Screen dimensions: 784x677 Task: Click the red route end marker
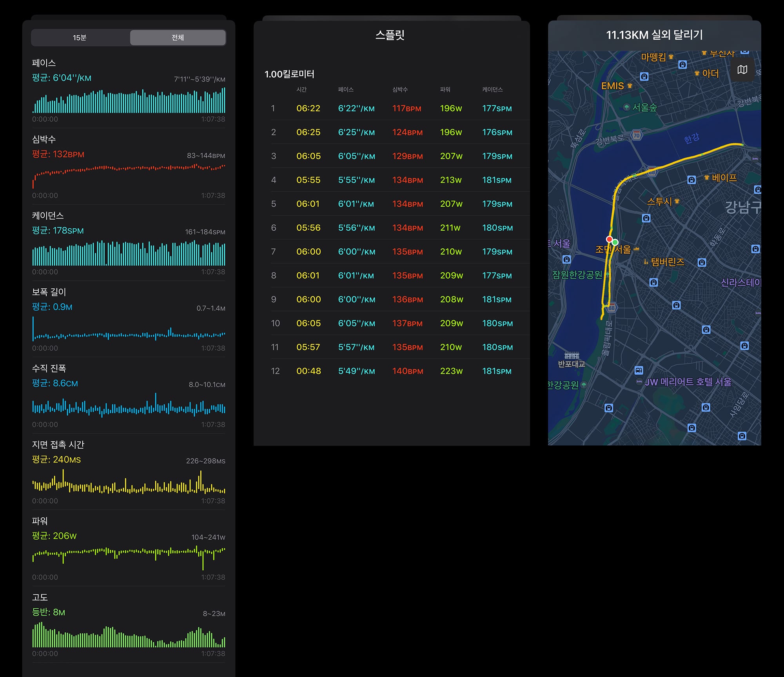pos(609,239)
